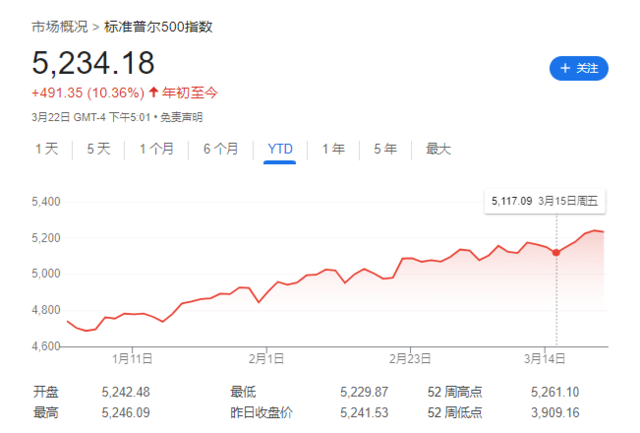Click the 3月22日 GMT-4 下午5:01 timestamp
Viewport: 640px width, 433px height.
(x=91, y=118)
